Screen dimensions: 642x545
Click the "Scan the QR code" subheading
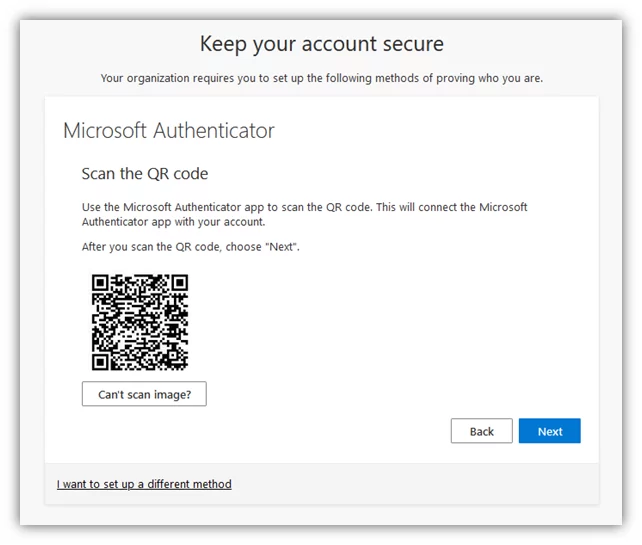145,174
